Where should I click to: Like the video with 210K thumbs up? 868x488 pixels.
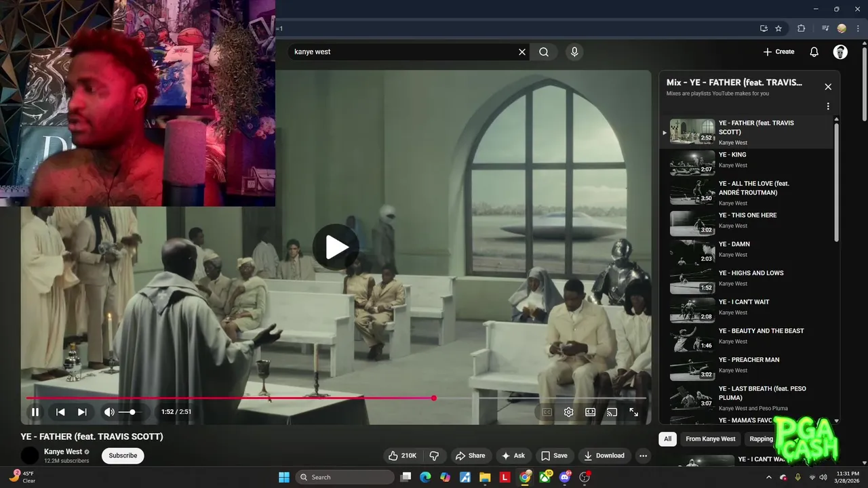tap(403, 455)
